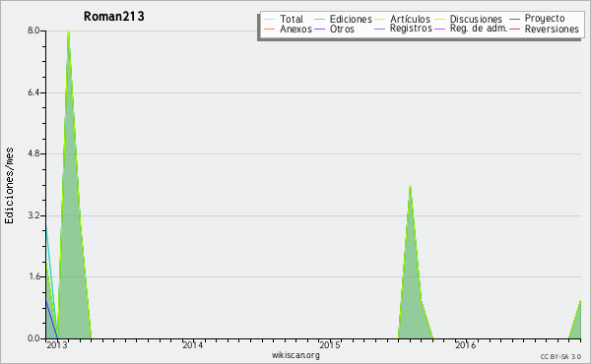This screenshot has width=591, height=364.
Task: Click the orange Anexos color line swatch
Action: click(x=270, y=29)
